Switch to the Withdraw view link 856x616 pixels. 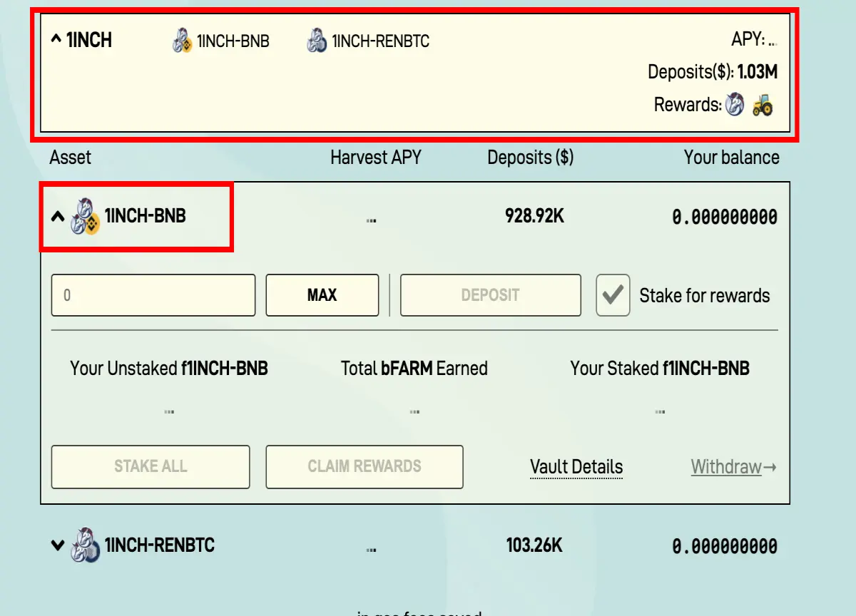coord(733,467)
